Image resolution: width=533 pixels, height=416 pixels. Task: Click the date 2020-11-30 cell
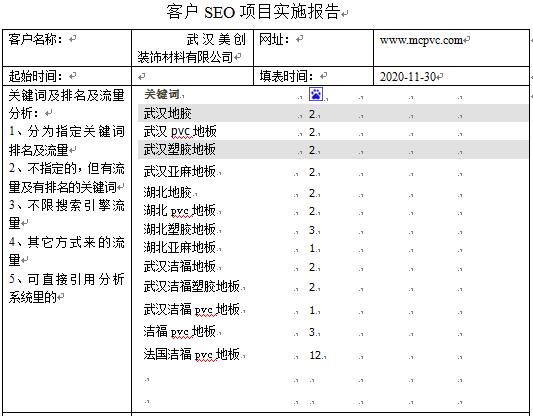451,76
